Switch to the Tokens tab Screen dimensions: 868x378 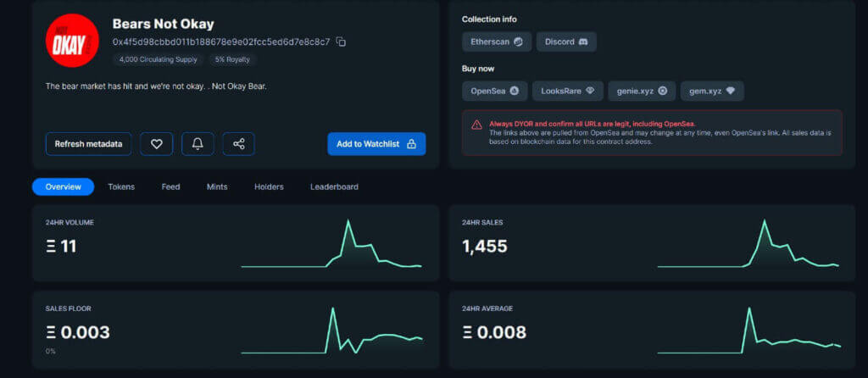[121, 187]
